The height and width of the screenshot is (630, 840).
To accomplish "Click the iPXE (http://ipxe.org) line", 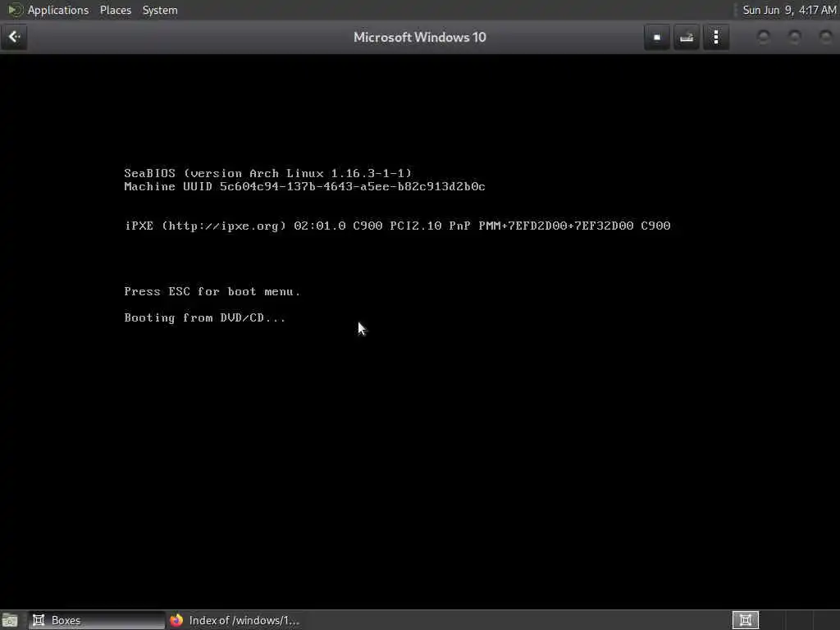I will pyautogui.click(x=397, y=226).
